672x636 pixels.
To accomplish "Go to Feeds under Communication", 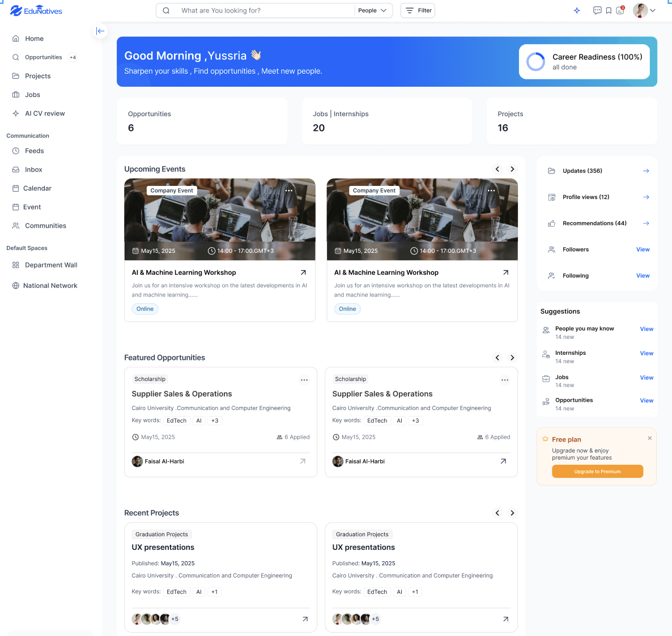I will 33,150.
